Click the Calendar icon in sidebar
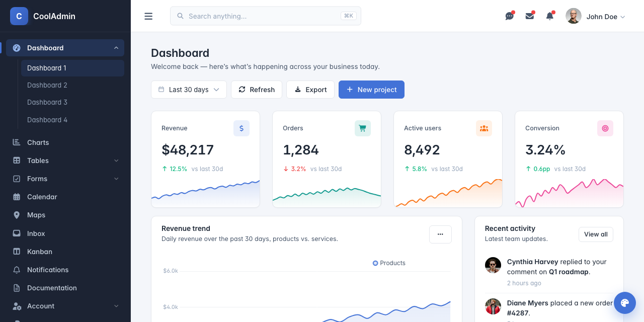Viewport: 644px width, 322px height. tap(17, 197)
